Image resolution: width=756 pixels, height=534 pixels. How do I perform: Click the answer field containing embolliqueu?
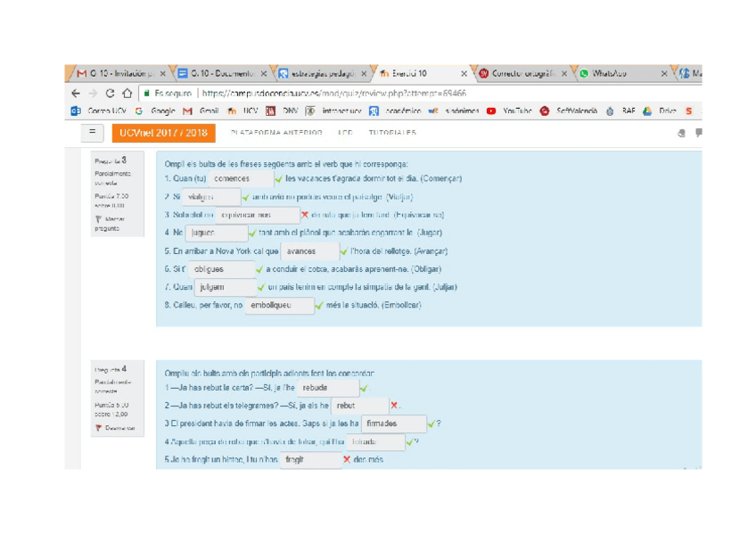click(x=280, y=306)
